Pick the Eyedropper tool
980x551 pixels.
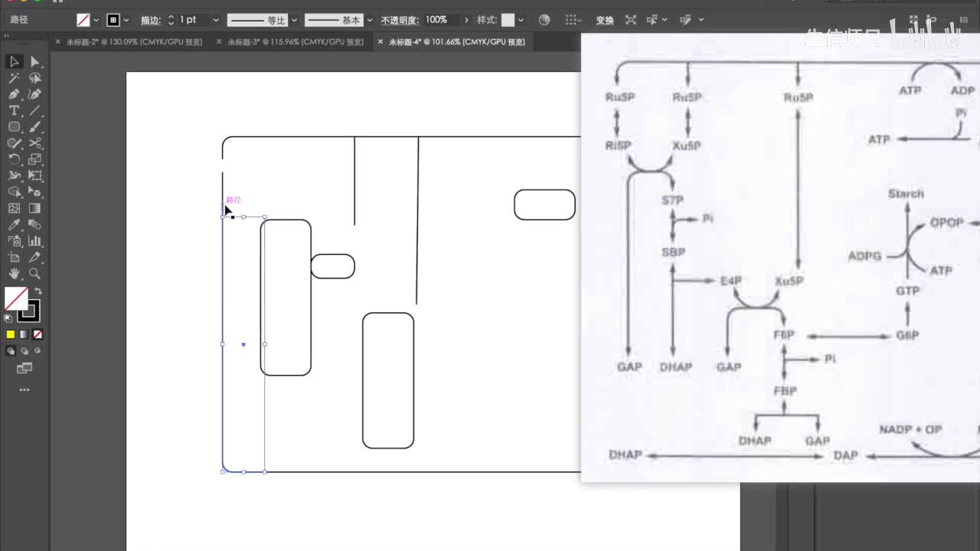[x=14, y=224]
